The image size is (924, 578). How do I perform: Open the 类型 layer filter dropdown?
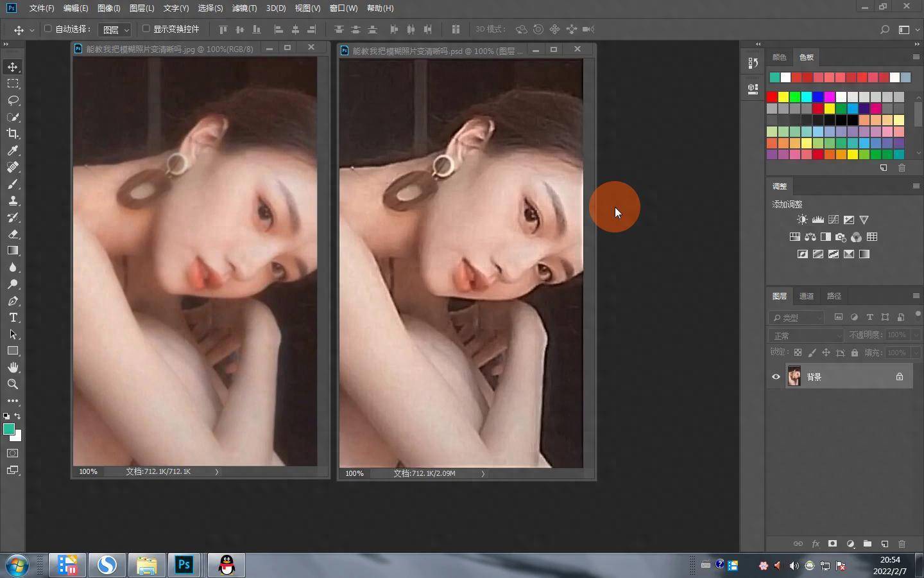point(796,317)
